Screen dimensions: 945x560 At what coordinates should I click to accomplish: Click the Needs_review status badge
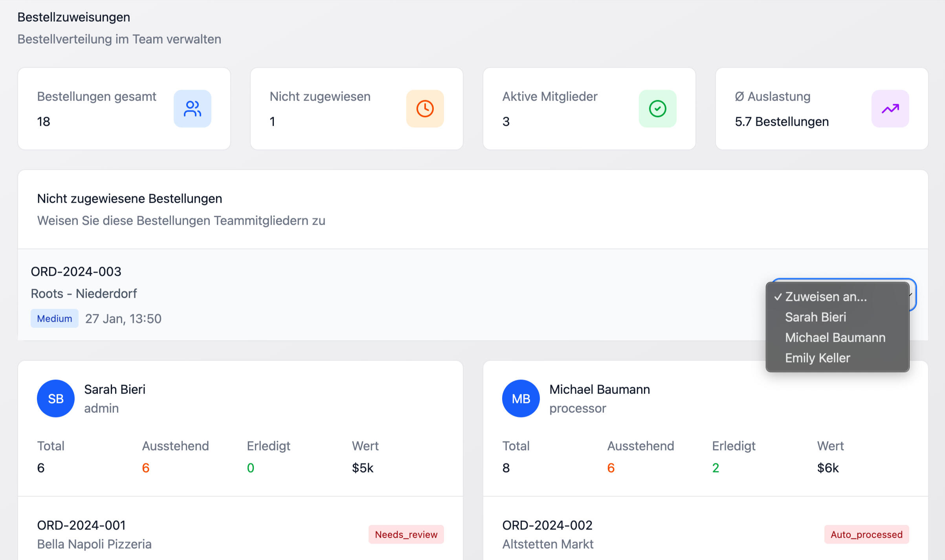(x=406, y=534)
